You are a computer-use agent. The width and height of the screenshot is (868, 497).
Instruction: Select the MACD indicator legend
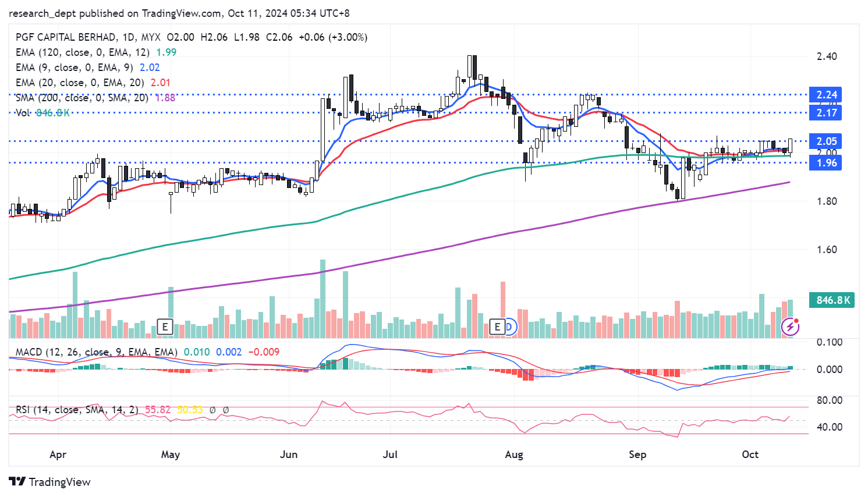coord(97,352)
